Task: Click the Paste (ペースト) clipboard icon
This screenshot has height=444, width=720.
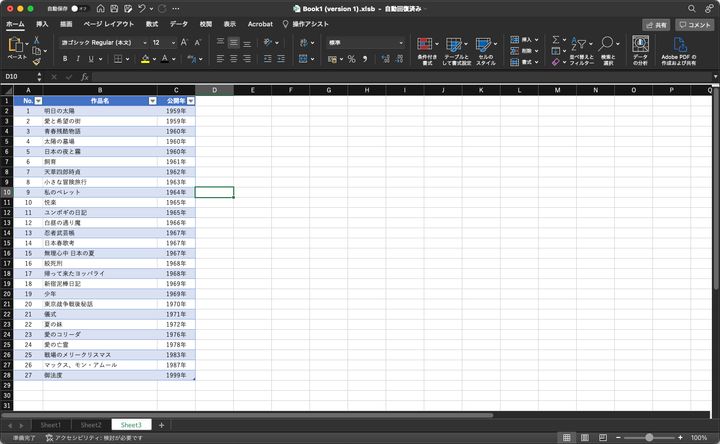Action: tap(17, 47)
